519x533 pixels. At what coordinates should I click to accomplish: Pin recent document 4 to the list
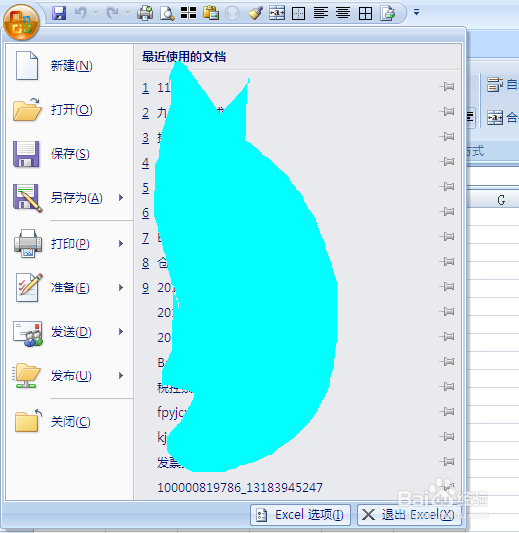447,161
